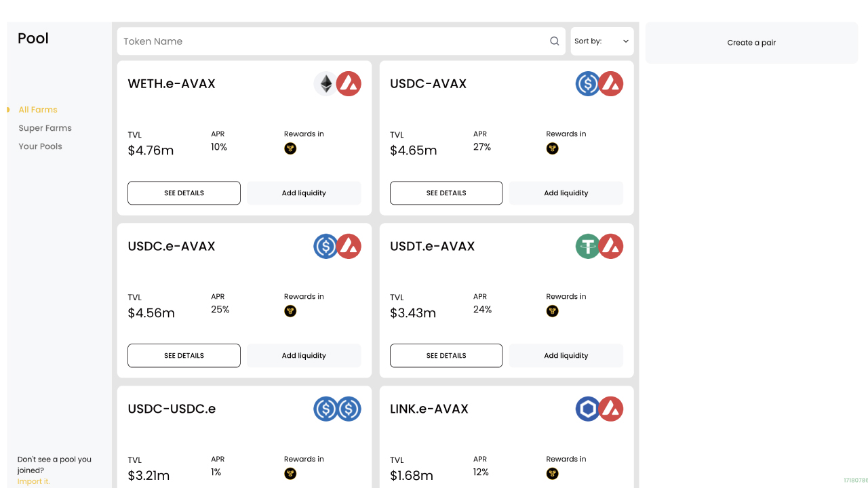Screen dimensions: 868x488
Task: Click the USDT.e-AVAX pool title
Action: 433,246
